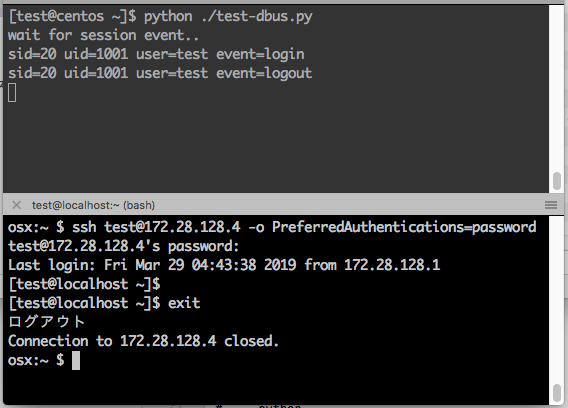The image size is (568, 408).
Task: Click the PreferredAuthentications=password option text
Action: tap(404, 227)
